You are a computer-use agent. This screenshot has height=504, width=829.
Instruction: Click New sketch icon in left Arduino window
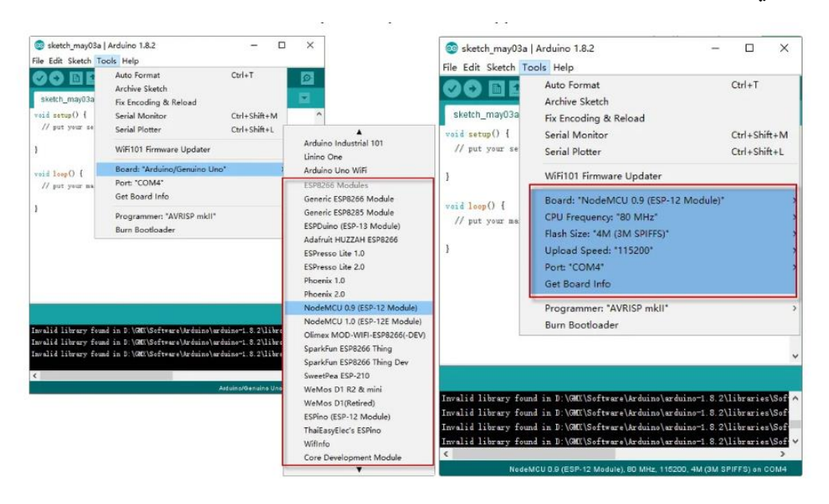point(76,78)
